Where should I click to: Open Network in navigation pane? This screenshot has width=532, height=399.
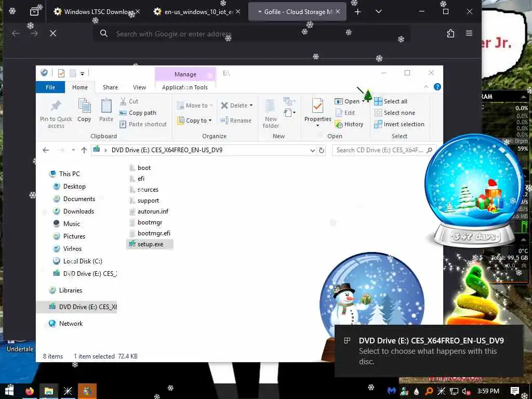(x=66, y=323)
